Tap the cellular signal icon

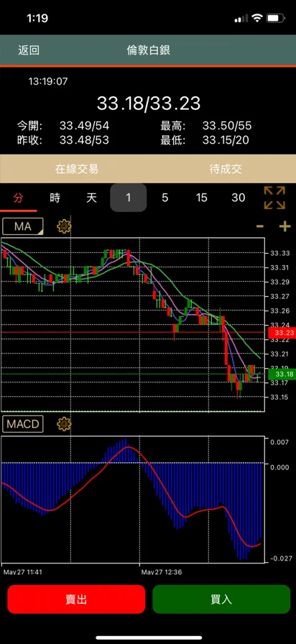241,19
